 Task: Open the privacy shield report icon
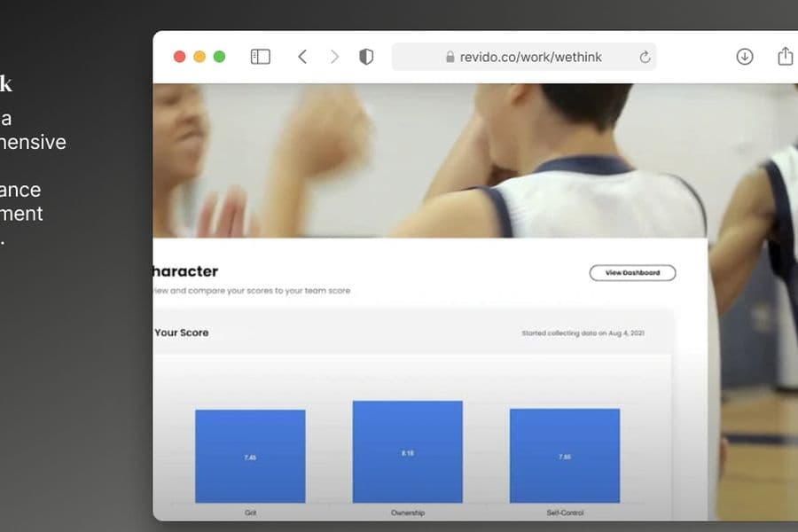[x=366, y=57]
